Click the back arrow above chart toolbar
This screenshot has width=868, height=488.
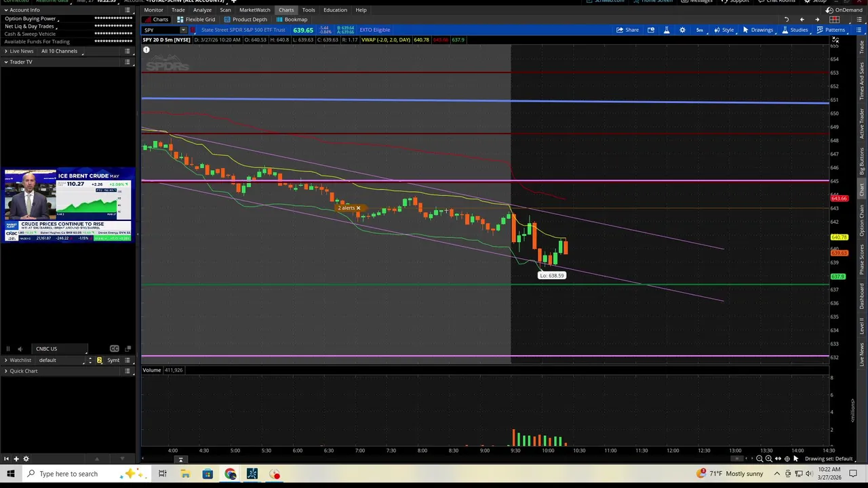coord(802,20)
